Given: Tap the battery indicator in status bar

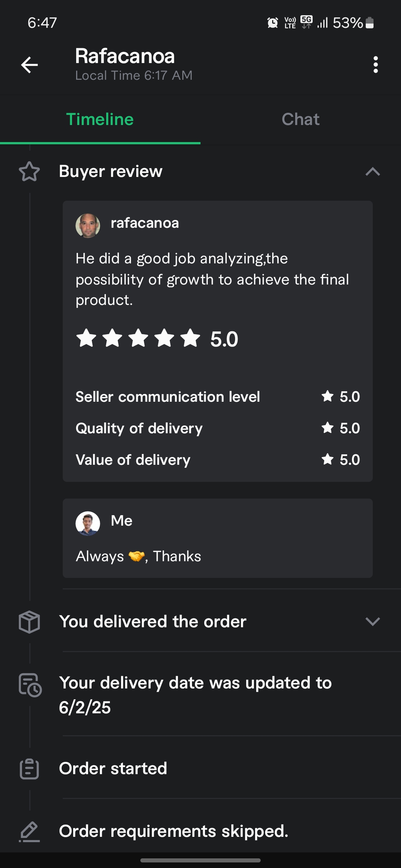Looking at the screenshot, I should pyautogui.click(x=369, y=23).
